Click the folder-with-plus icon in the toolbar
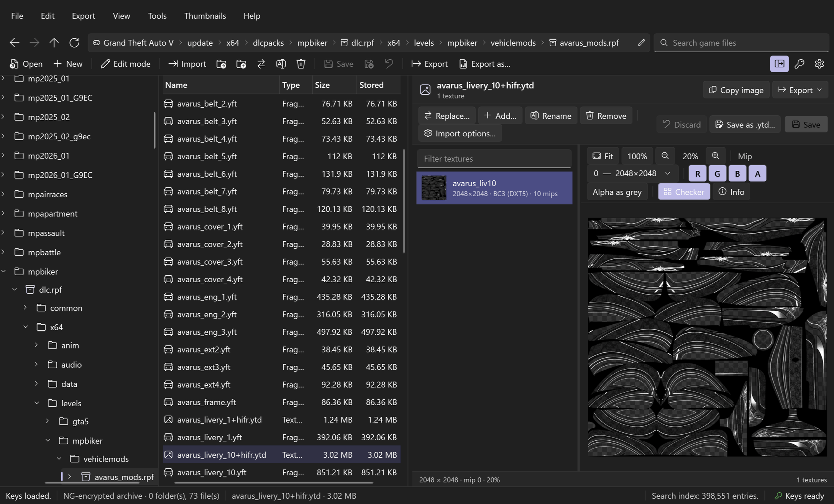 point(241,64)
